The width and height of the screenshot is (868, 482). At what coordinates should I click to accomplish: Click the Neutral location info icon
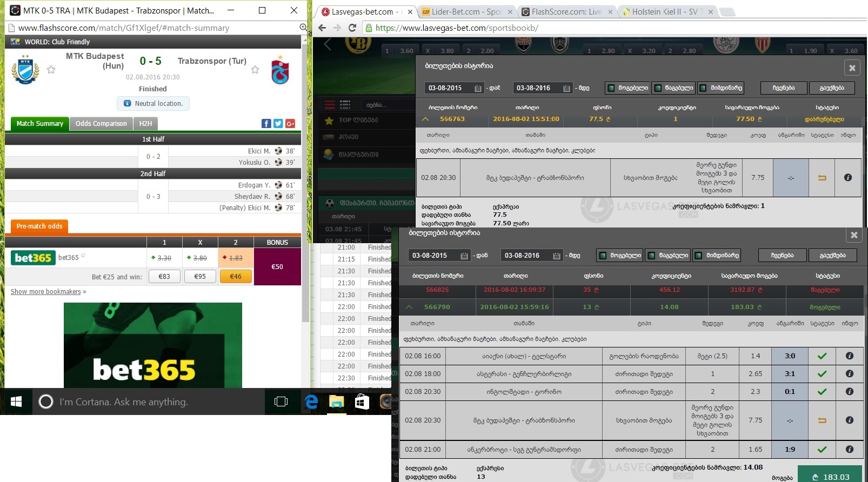pyautogui.click(x=127, y=103)
